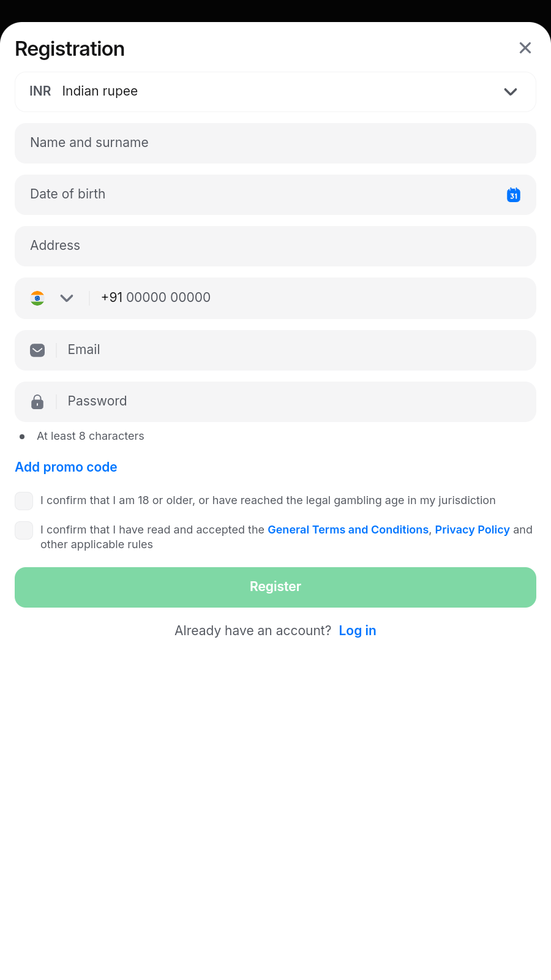Image resolution: width=551 pixels, height=980 pixels.
Task: Focus the Email text field
Action: [x=294, y=350]
